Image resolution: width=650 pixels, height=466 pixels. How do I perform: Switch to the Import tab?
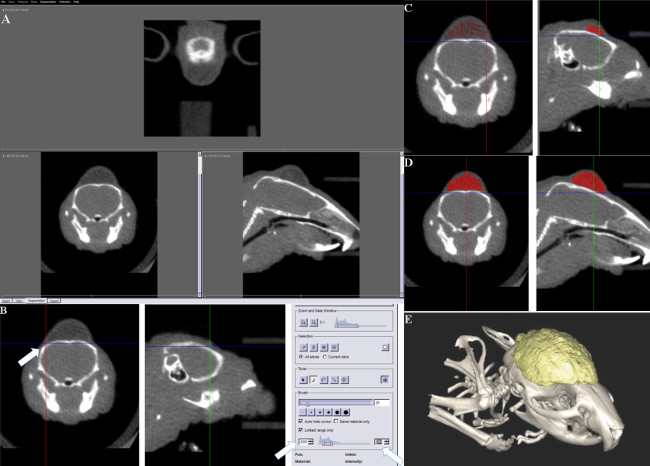(x=6, y=300)
